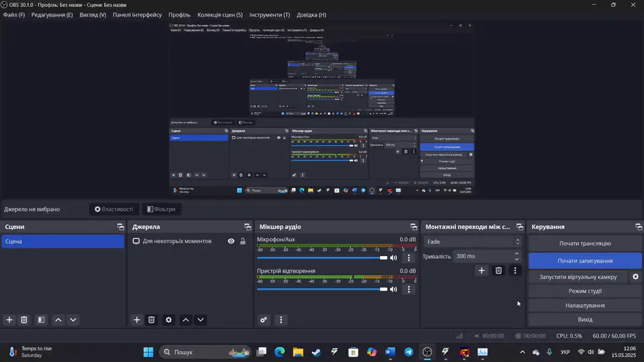The width and height of the screenshot is (644, 362).
Task: Undock the Джерела panel
Action: point(248,227)
